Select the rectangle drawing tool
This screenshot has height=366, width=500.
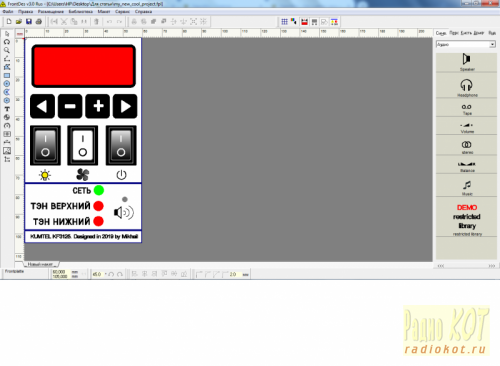click(7, 76)
